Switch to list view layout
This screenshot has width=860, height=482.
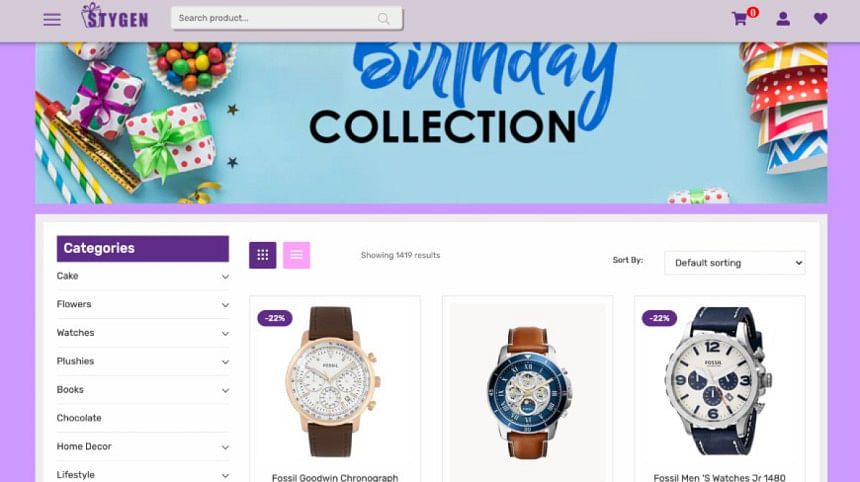pos(297,255)
